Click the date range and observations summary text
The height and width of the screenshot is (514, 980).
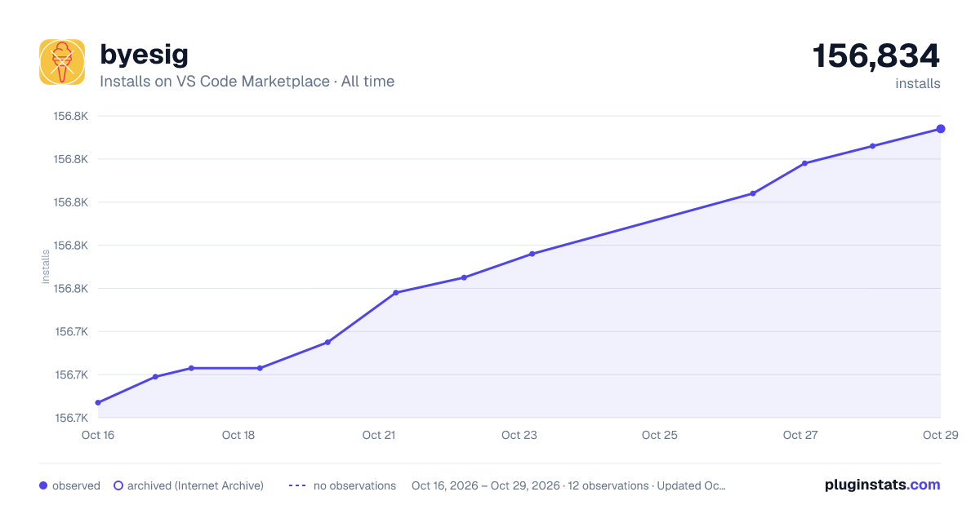[x=568, y=485]
